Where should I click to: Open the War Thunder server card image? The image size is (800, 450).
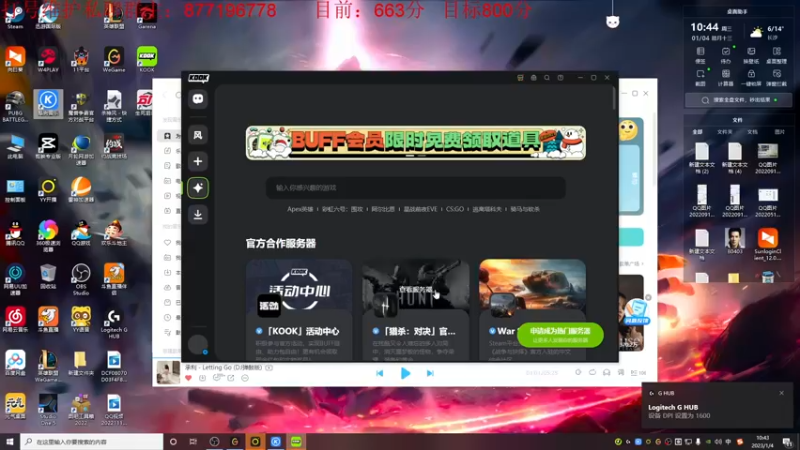pos(532,285)
